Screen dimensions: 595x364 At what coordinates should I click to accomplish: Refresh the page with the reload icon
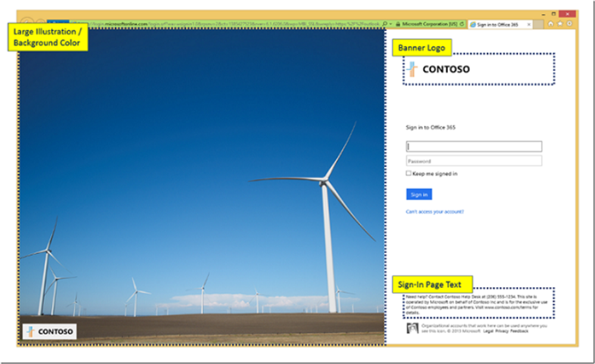462,24
